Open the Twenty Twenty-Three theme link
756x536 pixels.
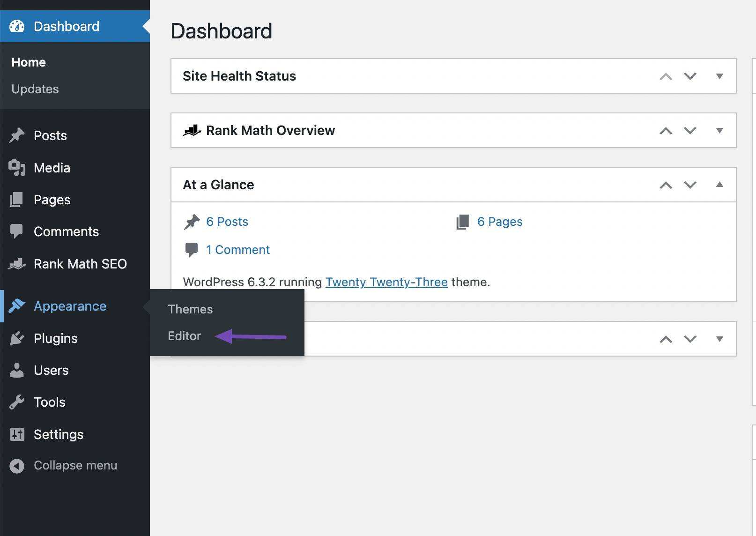(x=386, y=282)
